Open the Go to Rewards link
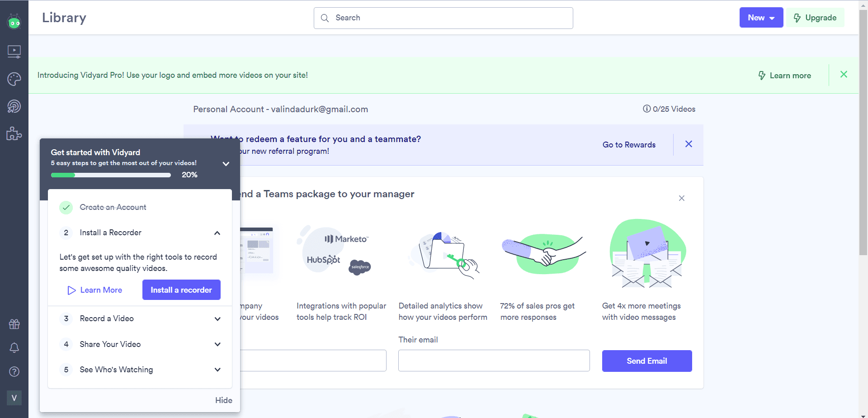868x418 pixels. [629, 145]
